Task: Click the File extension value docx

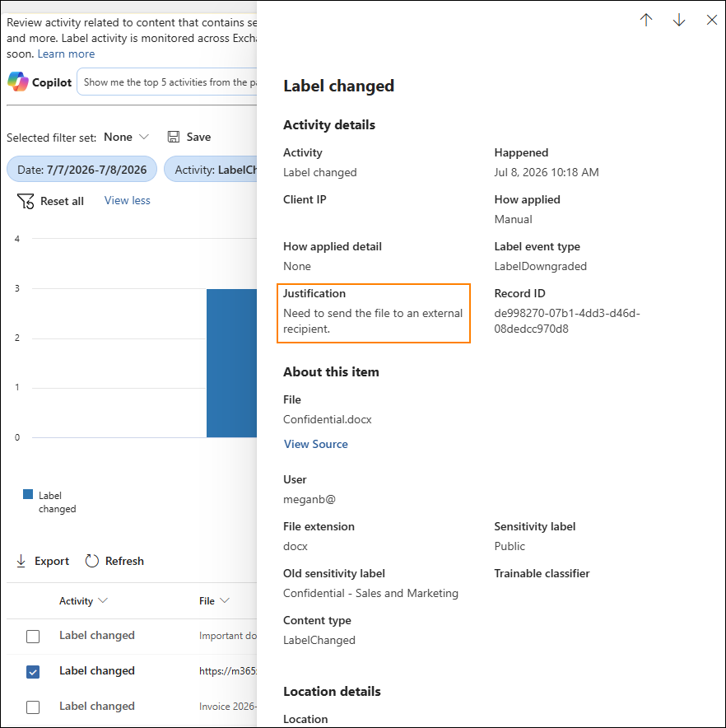Action: tap(296, 546)
